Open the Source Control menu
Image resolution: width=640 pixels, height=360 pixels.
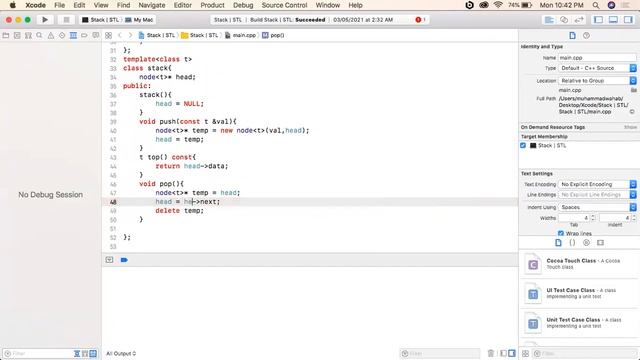click(284, 5)
